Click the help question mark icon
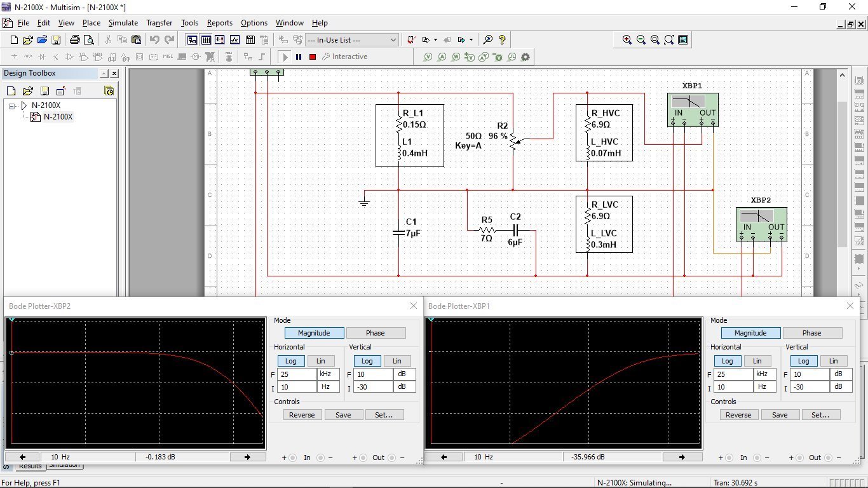Viewport: 868px width, 488px height. [x=502, y=40]
